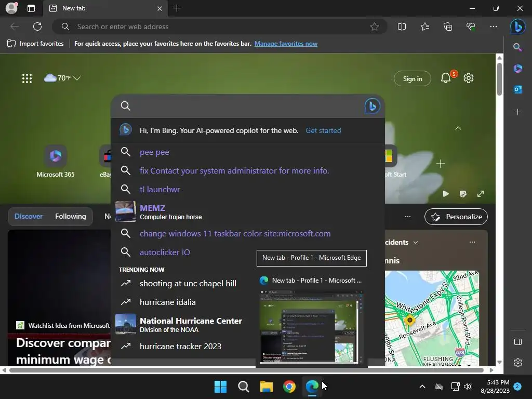532x399 pixels.
Task: Open Microsoft 365 sidebar icon
Action: pyautogui.click(x=517, y=69)
